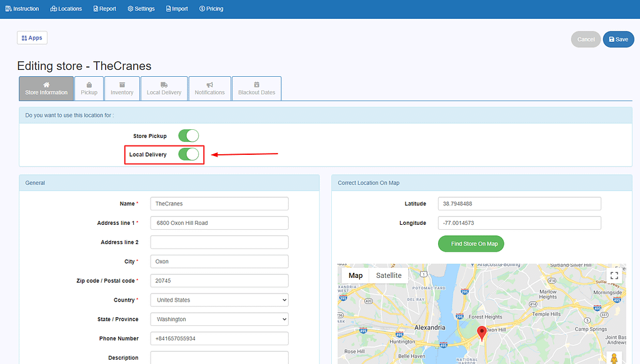Click the Description field

click(x=219, y=358)
